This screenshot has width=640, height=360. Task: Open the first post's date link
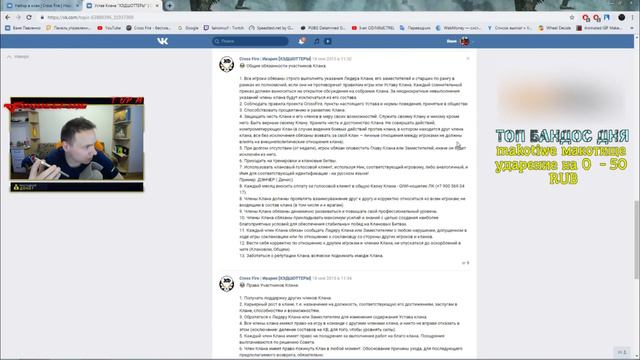[x=331, y=59]
